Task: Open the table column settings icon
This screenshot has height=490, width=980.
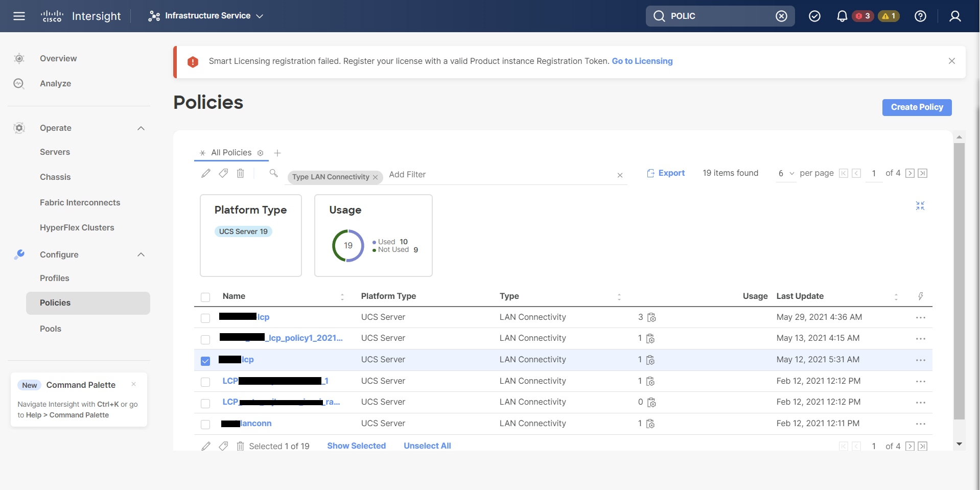Action: point(920,296)
